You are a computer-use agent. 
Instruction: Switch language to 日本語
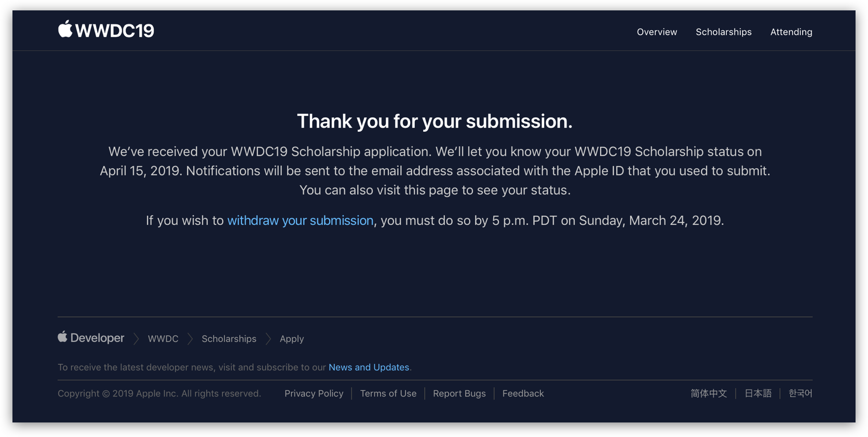[x=757, y=393]
